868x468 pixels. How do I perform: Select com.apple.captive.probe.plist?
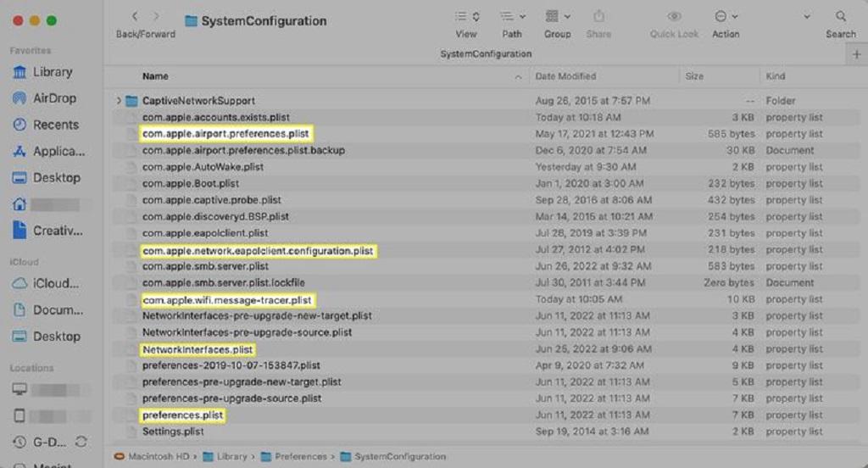211,200
